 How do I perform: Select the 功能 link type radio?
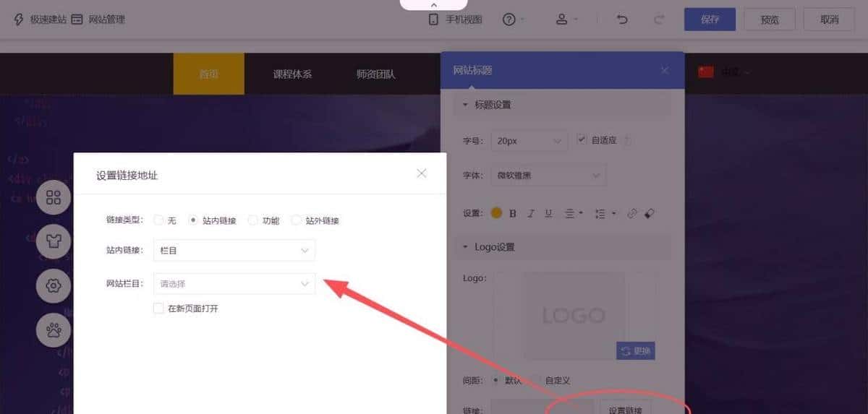[252, 220]
